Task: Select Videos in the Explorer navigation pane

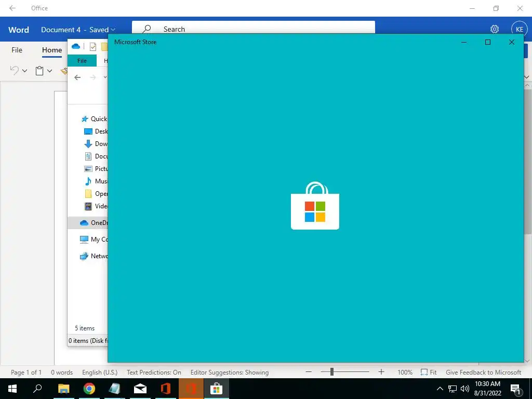Action: coord(96,206)
